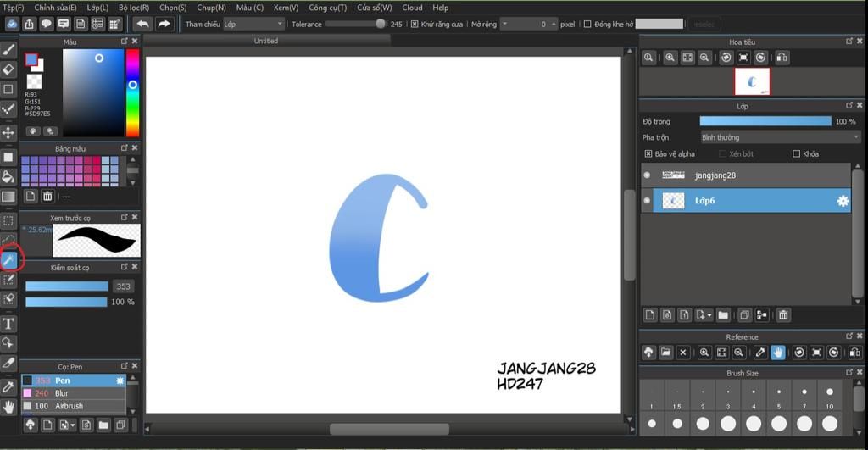Image resolution: width=868 pixels, height=450 pixels.
Task: Select the Hand pan tool
Action: [8, 407]
